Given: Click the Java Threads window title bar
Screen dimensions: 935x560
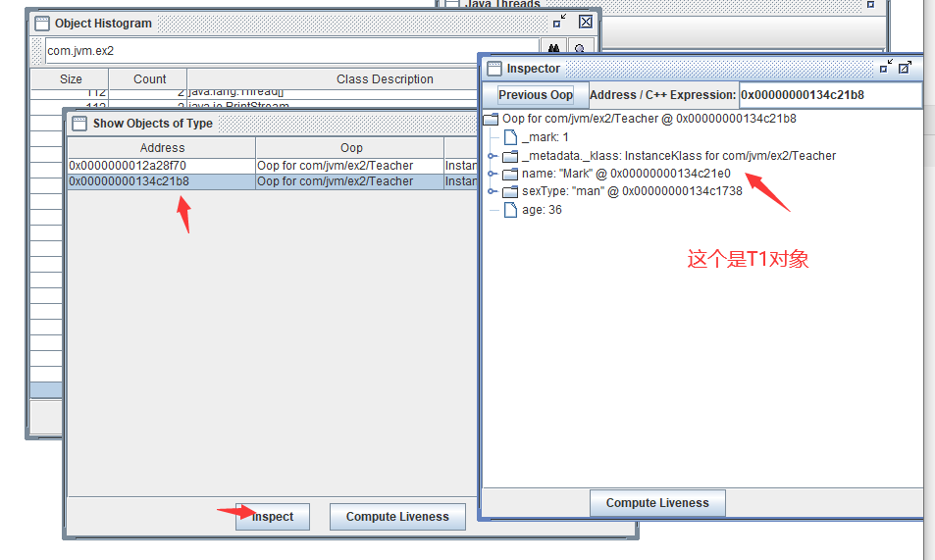Looking at the screenshot, I should (662, 4).
